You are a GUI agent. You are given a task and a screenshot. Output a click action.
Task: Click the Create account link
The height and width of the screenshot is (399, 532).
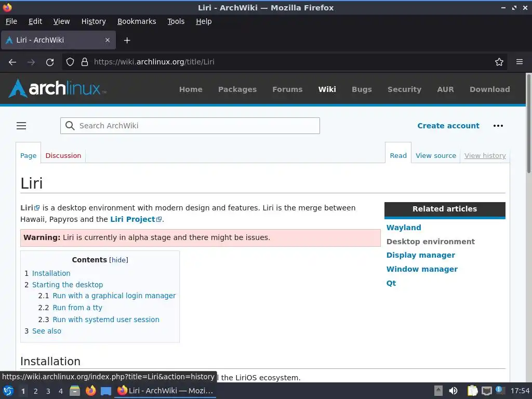448,126
